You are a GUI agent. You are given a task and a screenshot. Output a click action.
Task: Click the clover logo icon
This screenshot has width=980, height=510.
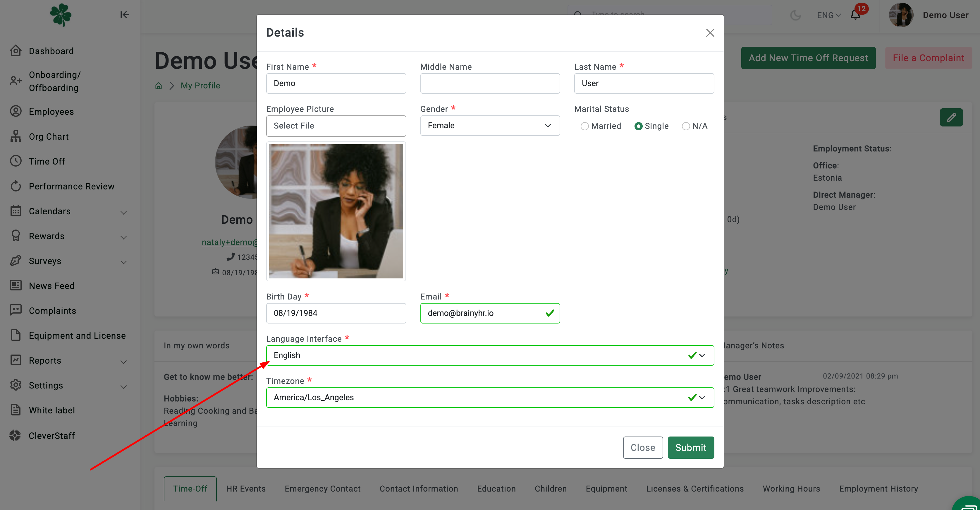point(61,15)
